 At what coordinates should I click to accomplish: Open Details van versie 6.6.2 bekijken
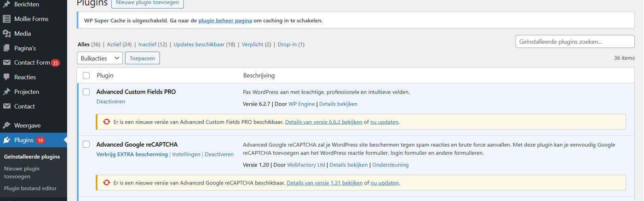pos(324,122)
